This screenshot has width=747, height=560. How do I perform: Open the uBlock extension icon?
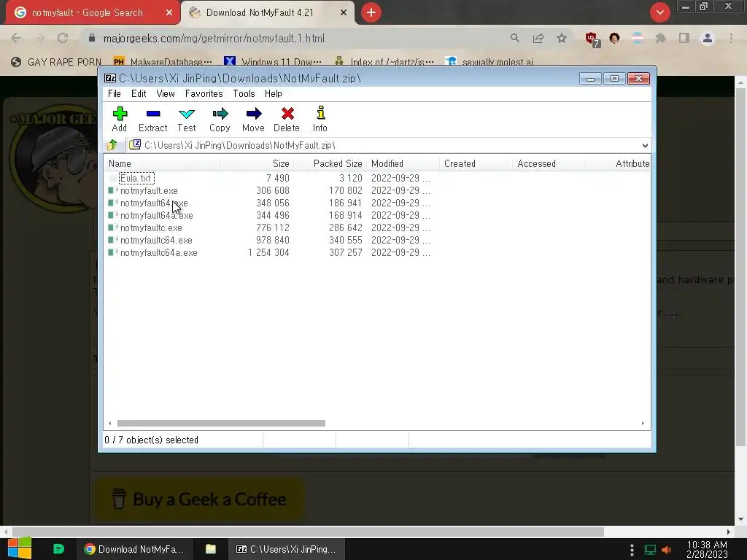(592, 39)
